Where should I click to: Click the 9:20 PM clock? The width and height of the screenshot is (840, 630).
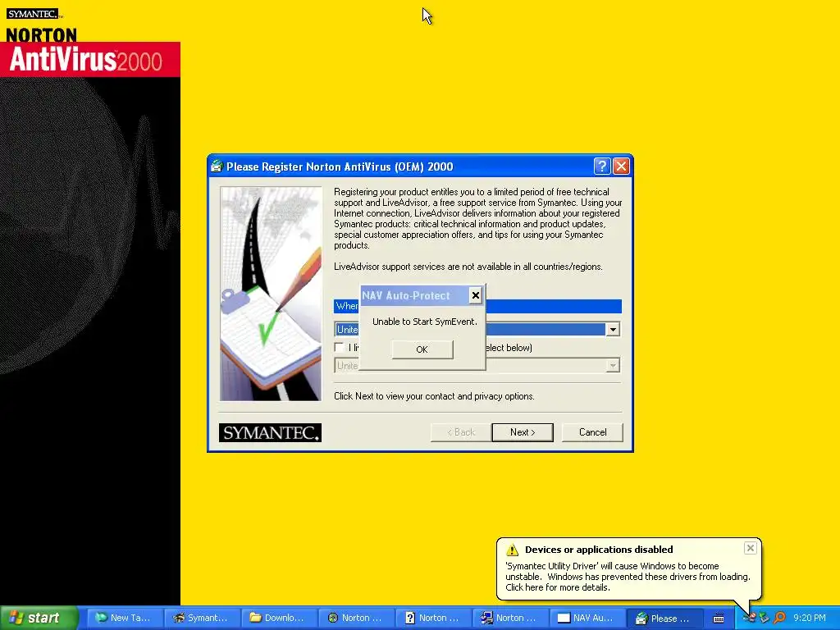[x=809, y=618]
